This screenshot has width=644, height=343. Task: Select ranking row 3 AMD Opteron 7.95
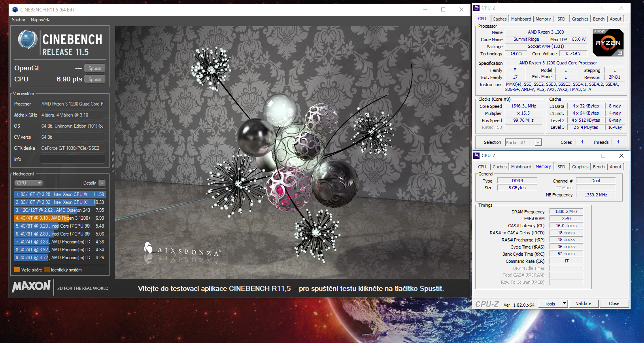60,210
